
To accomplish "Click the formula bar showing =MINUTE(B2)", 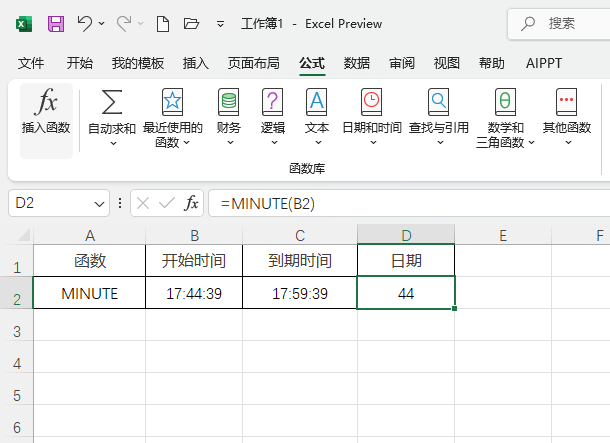I will [409, 203].
